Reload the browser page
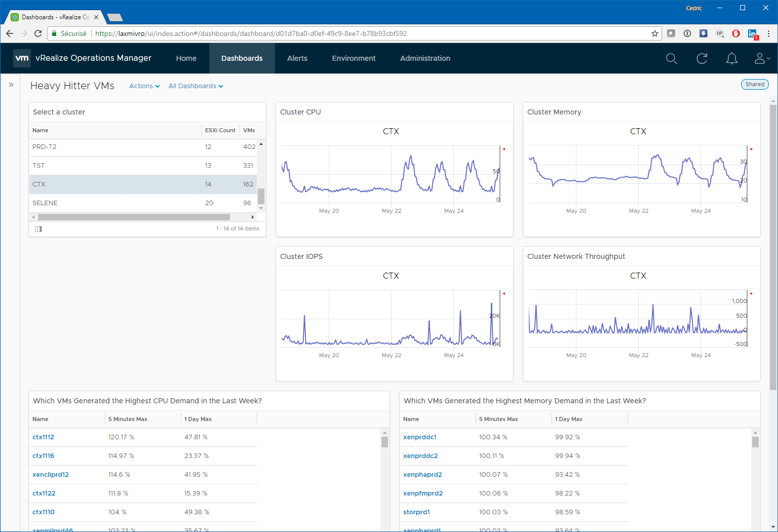 tap(38, 33)
